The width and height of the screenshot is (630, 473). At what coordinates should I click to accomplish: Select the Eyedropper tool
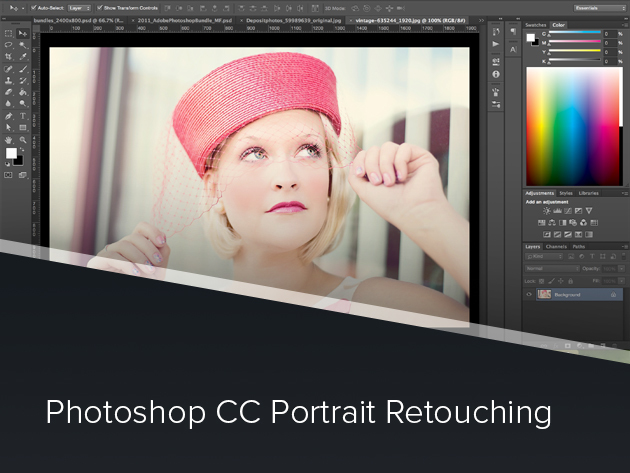click(x=23, y=57)
